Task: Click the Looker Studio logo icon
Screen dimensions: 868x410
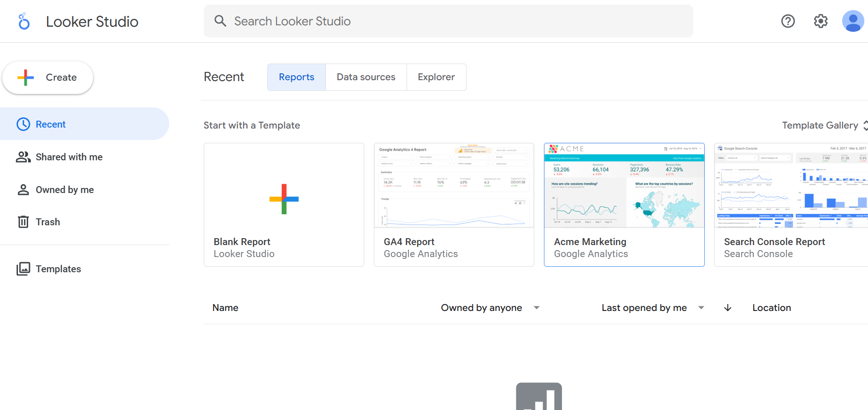Action: pyautogui.click(x=24, y=21)
